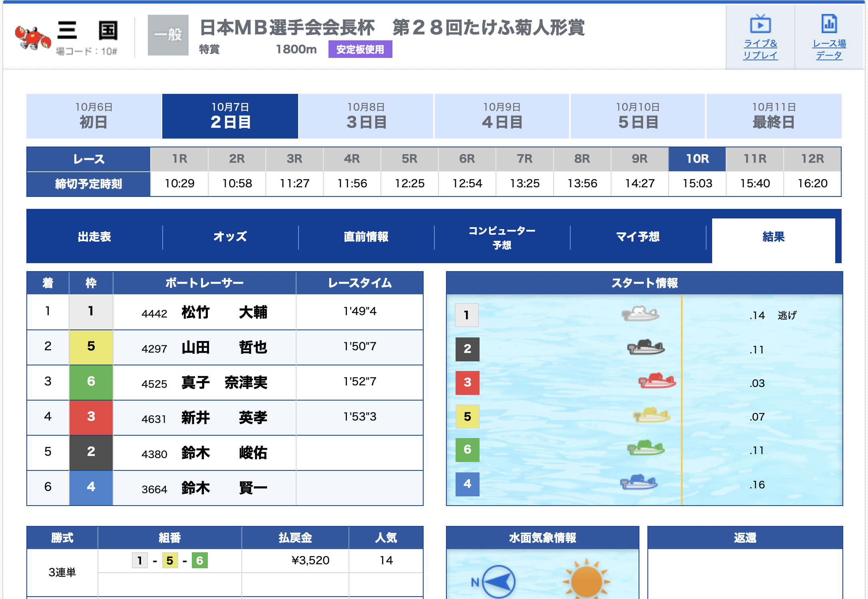This screenshot has width=868, height=599.
Task: Select the 10月8日 3日目 day tab
Action: 366,116
